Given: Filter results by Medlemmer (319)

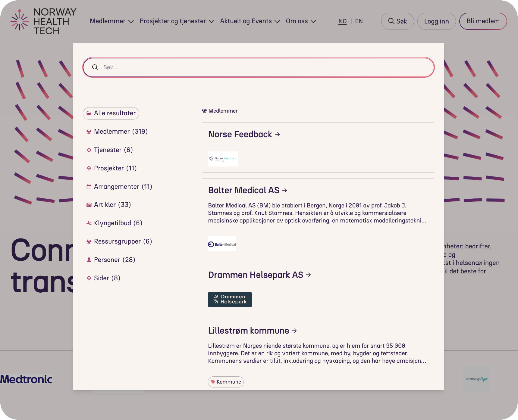Looking at the screenshot, I should pyautogui.click(x=117, y=132).
